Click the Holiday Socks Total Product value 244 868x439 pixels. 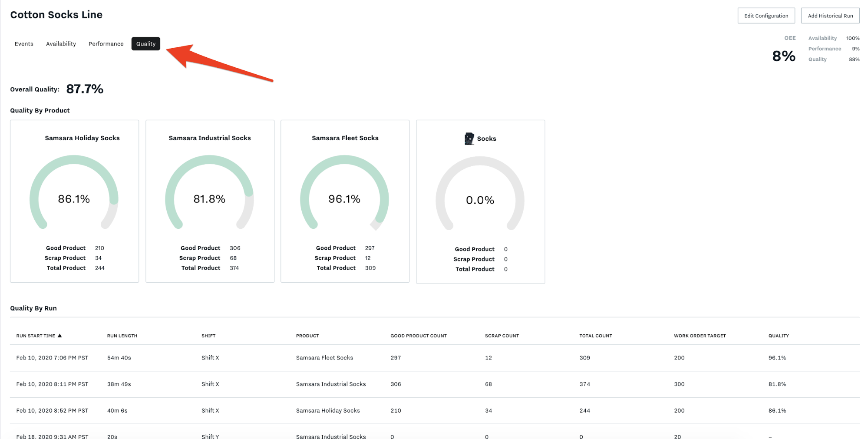click(100, 268)
